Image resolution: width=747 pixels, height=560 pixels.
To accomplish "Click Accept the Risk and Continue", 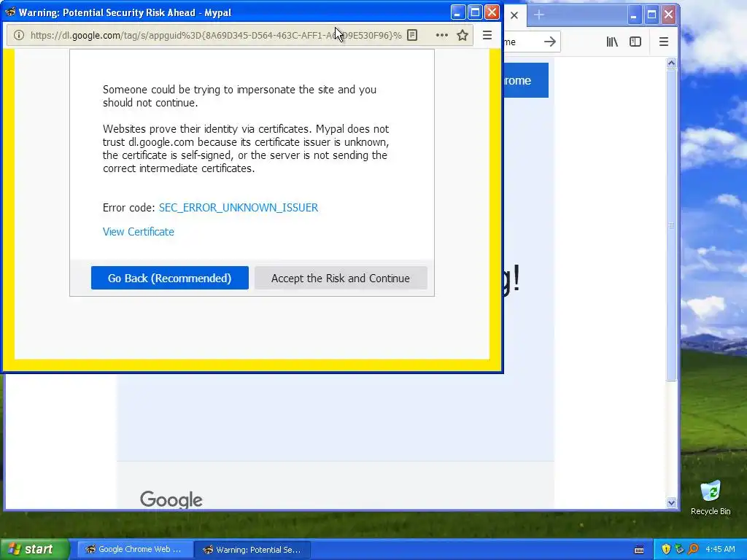I will pyautogui.click(x=341, y=278).
